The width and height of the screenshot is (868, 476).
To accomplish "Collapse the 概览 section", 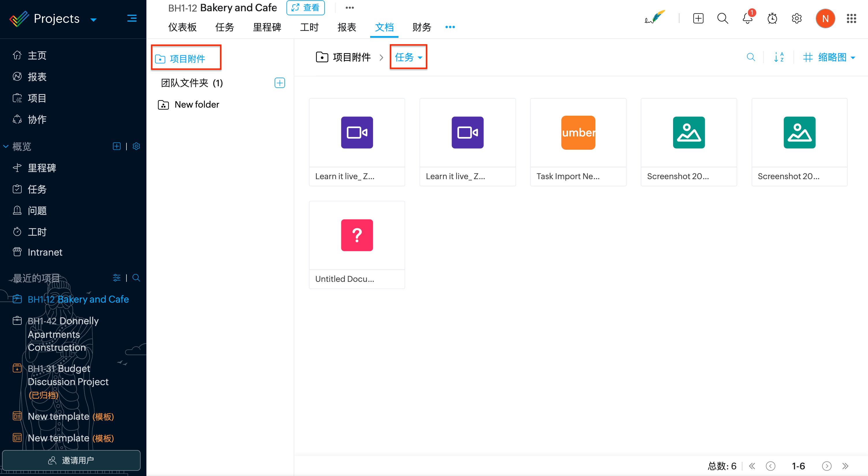I will (6, 146).
